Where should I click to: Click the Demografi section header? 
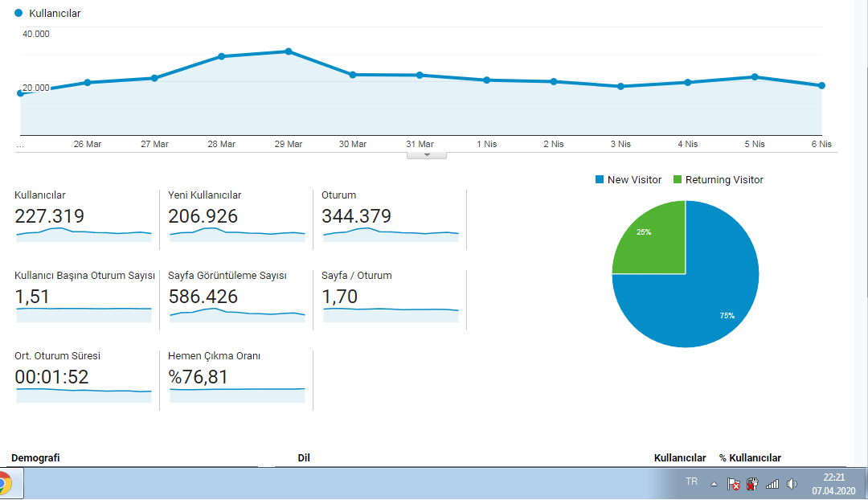(x=35, y=458)
